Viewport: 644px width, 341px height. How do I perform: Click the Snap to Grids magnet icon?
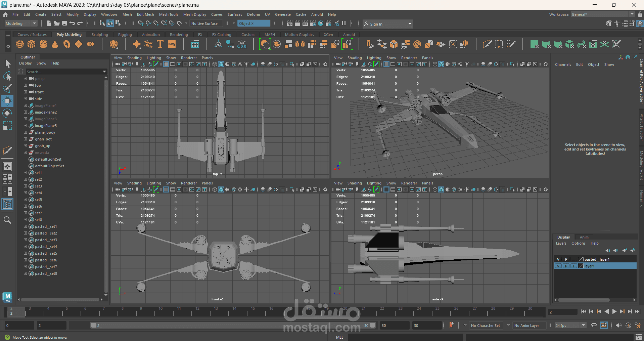pyautogui.click(x=141, y=23)
